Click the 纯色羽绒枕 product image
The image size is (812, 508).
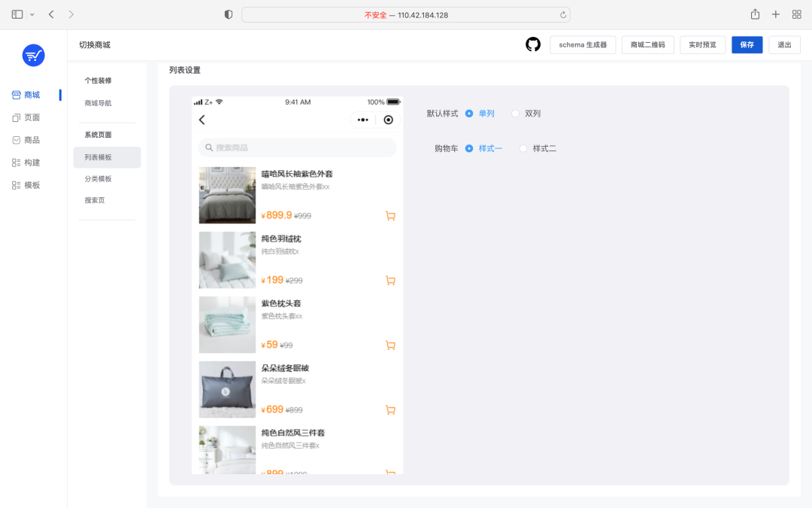227,260
